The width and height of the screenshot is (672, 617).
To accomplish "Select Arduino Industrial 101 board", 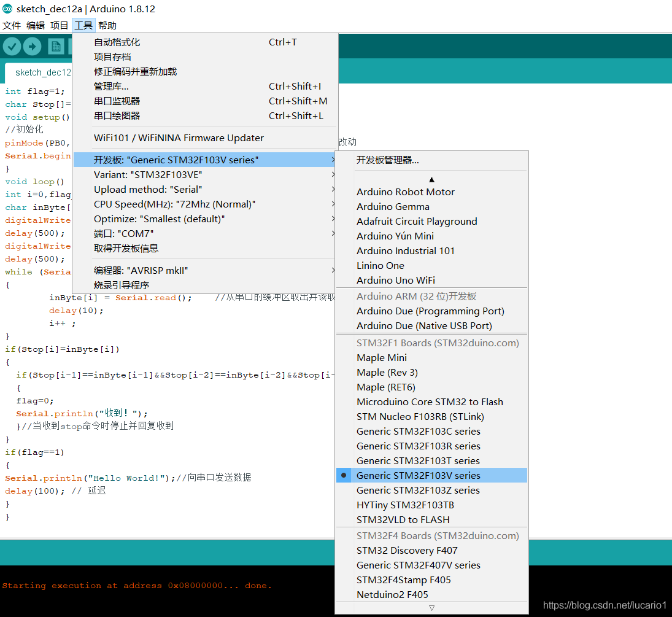I will point(431,250).
